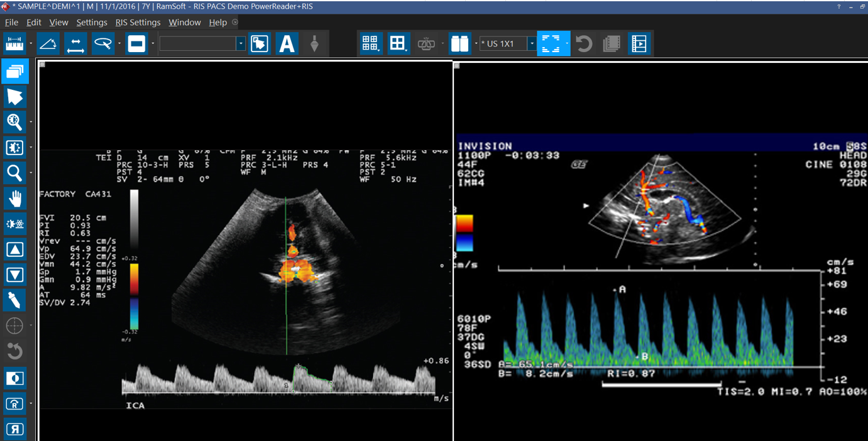Image resolution: width=868 pixels, height=441 pixels.
Task: Activate the text annotation 'A' tool
Action: click(287, 43)
